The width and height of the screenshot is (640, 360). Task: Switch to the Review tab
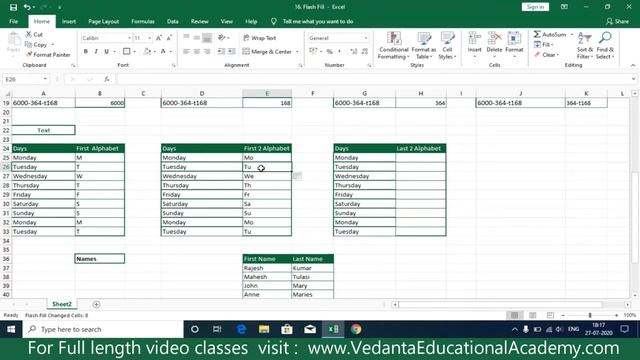(x=200, y=21)
